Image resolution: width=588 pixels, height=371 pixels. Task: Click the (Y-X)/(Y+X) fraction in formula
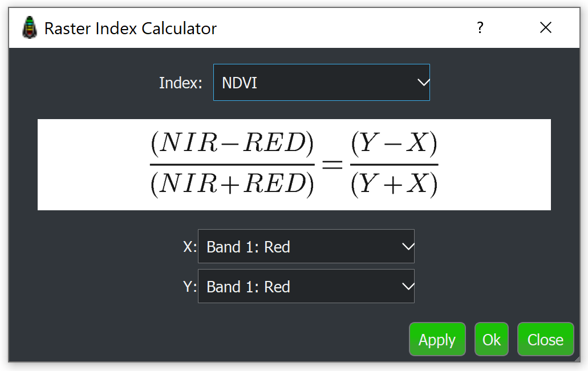[x=394, y=165]
